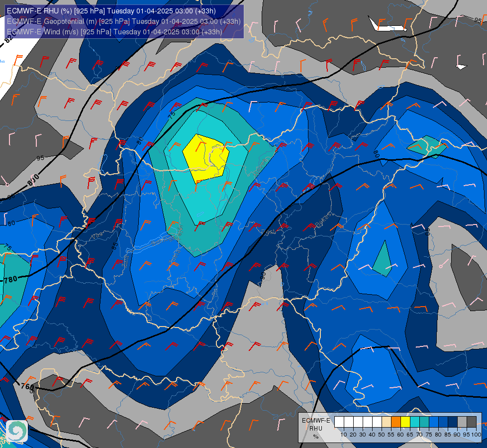This screenshot has height=448, width=487.
Task: Click the Vas county label on the map
Action: [x=97, y=236]
